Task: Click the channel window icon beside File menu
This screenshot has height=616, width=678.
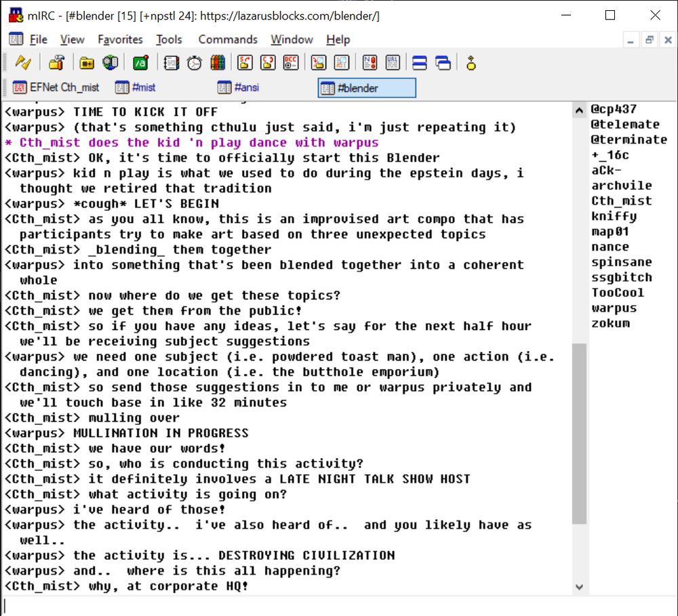Action: pos(16,39)
